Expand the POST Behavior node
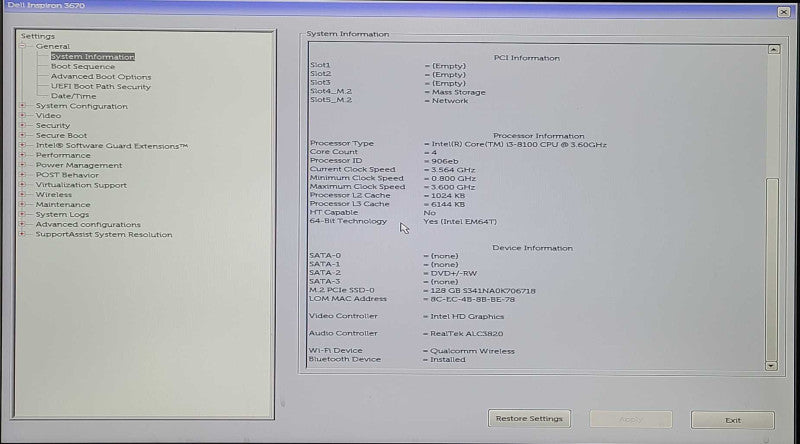The width and height of the screenshot is (800, 444). 22,175
